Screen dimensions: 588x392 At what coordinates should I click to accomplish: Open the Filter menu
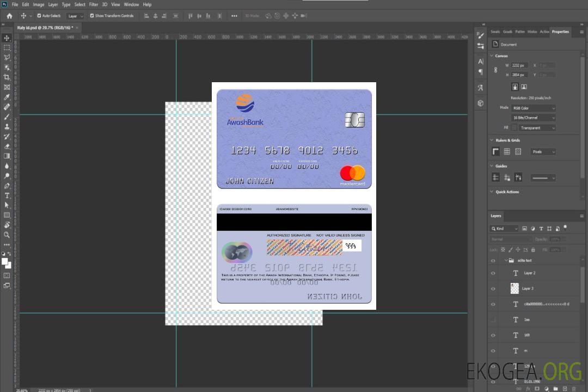[94, 4]
